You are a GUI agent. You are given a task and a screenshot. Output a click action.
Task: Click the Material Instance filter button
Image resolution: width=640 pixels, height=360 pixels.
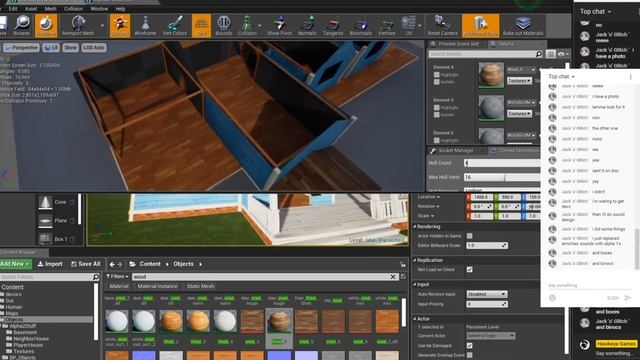click(x=157, y=287)
